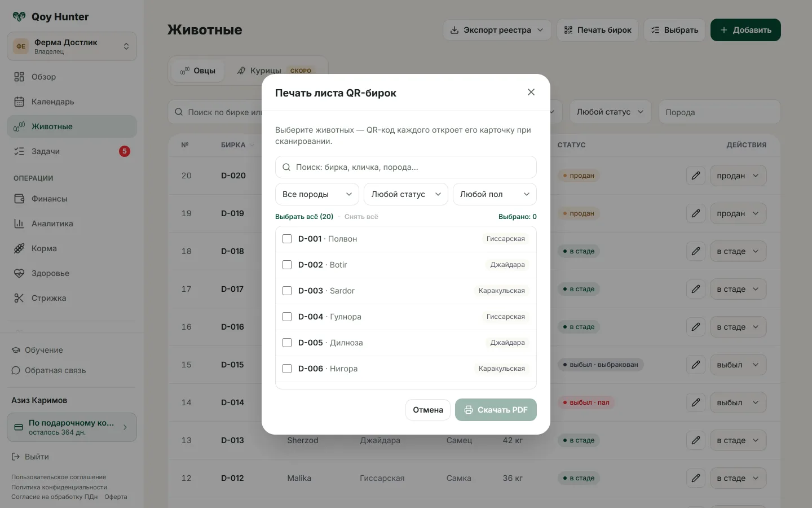The height and width of the screenshot is (508, 812).
Task: Click Выбрать всё (20) link
Action: [304, 217]
